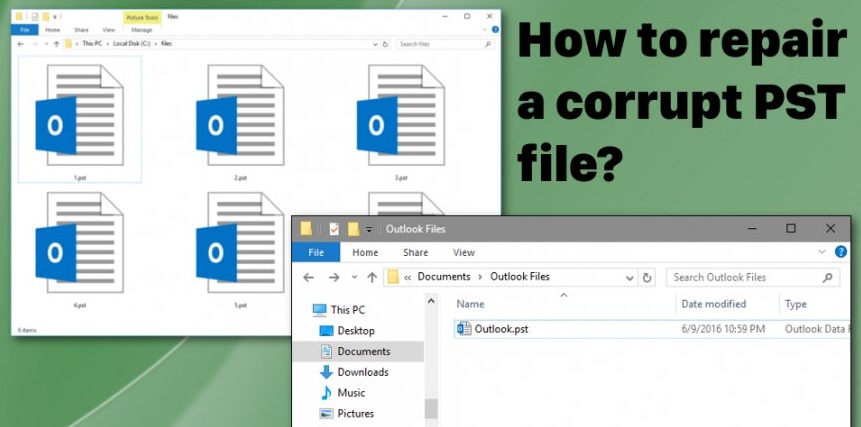This screenshot has width=861, height=427.
Task: Click 'Outlook Files' breadcrumb in address bar
Action: pos(519,277)
